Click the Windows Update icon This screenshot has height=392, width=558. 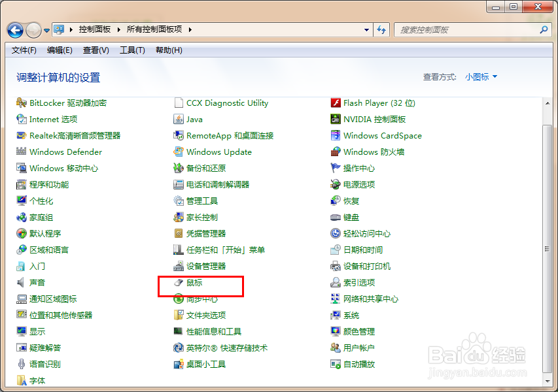pyautogui.click(x=179, y=152)
